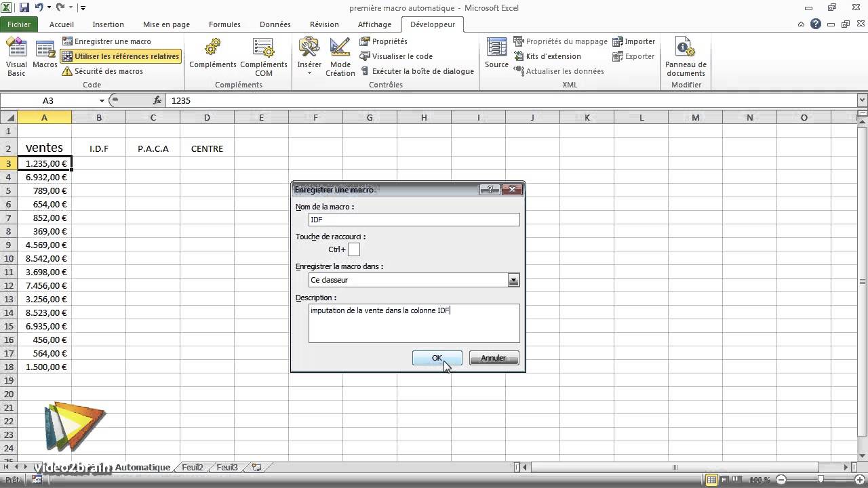
Task: Open the Visual Basic editor
Action: (x=16, y=57)
